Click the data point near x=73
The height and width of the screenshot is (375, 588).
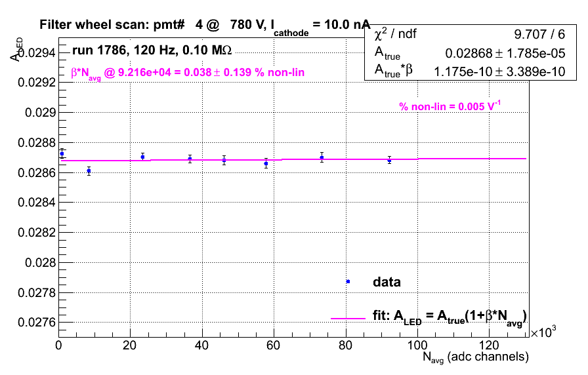click(322, 157)
